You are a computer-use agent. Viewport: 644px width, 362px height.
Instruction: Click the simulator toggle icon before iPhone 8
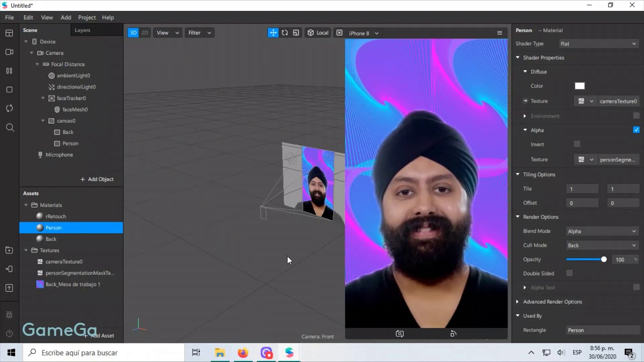(x=339, y=33)
